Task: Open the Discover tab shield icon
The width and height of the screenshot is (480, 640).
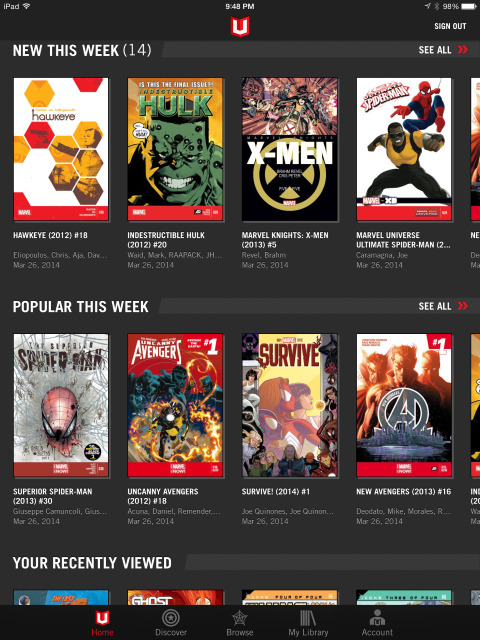Action: tap(171, 618)
